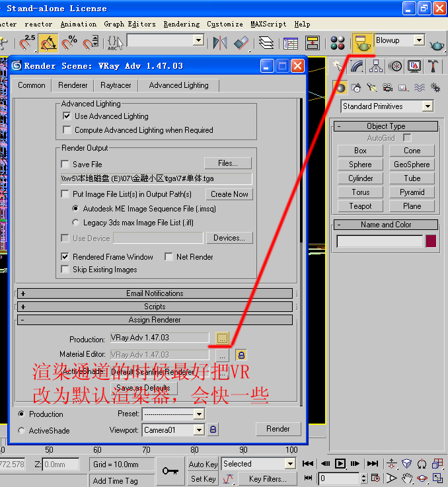
Task: Enable Compute Advanced Lighting when Required
Action: click(67, 130)
